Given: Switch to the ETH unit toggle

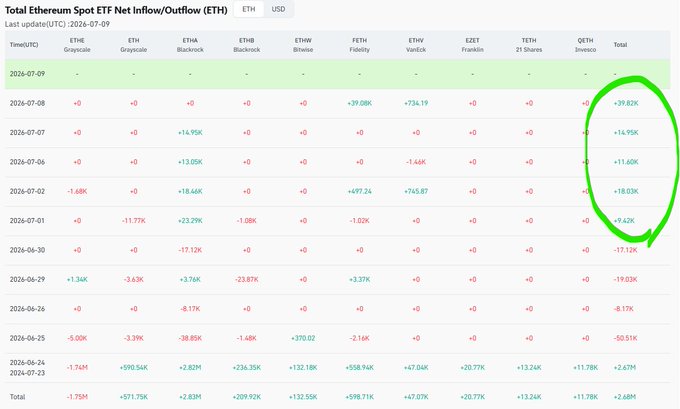Looking at the screenshot, I should pos(248,9).
